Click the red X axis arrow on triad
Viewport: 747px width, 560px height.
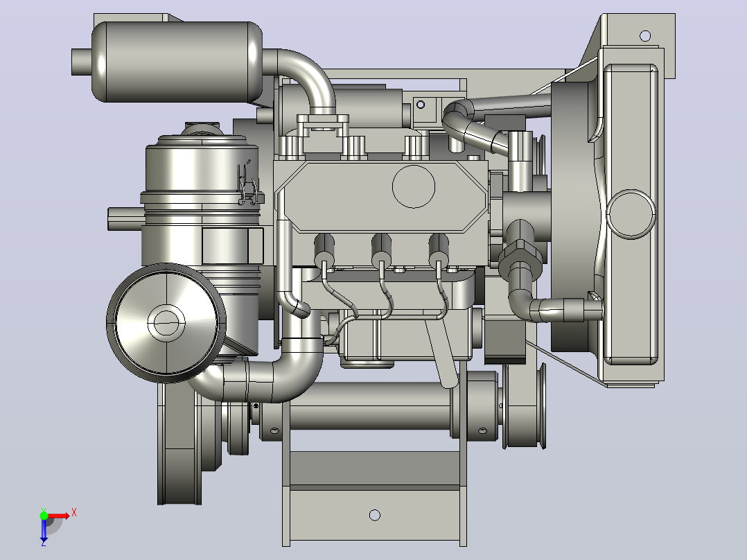point(59,516)
